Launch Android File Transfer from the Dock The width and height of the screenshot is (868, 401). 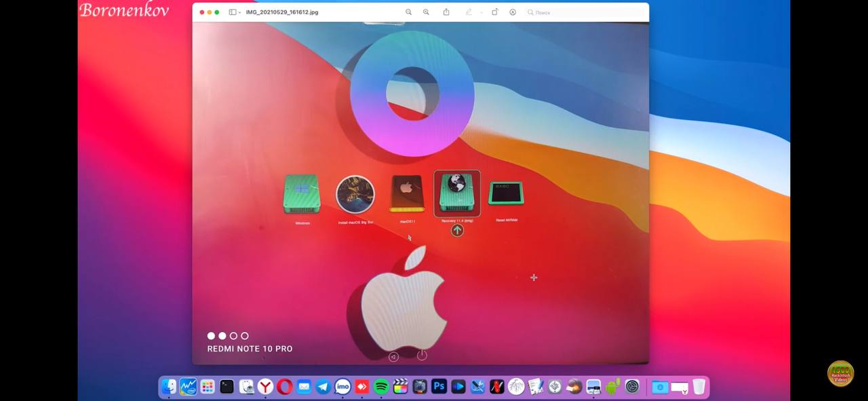(x=613, y=387)
